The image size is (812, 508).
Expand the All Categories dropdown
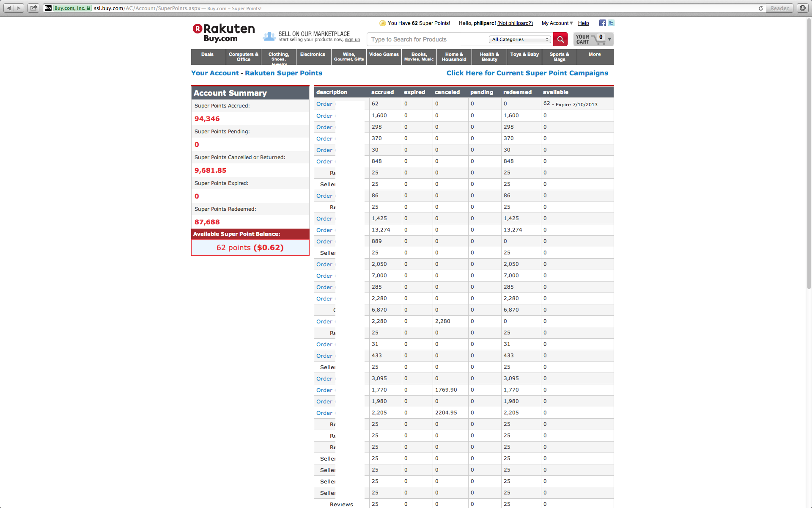tap(520, 39)
